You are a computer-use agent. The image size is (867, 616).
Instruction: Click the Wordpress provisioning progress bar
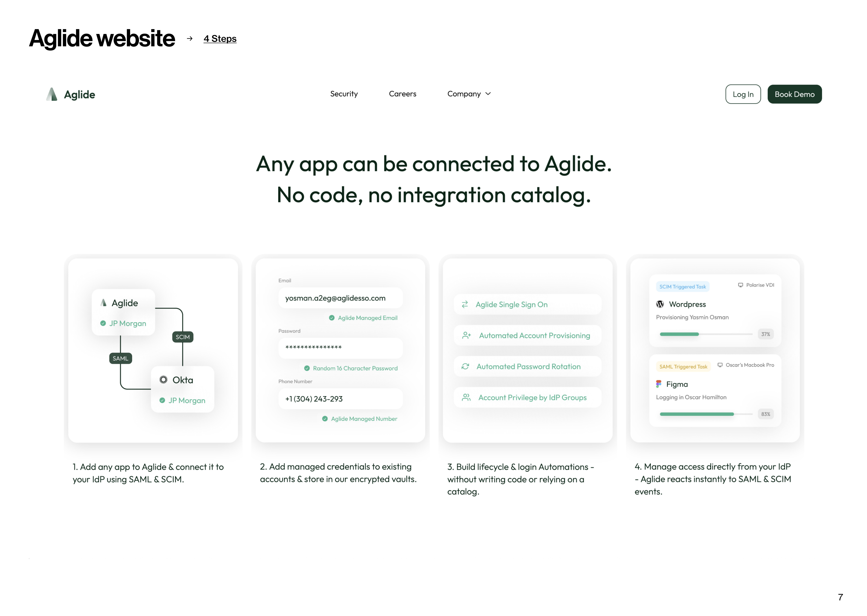click(x=706, y=334)
